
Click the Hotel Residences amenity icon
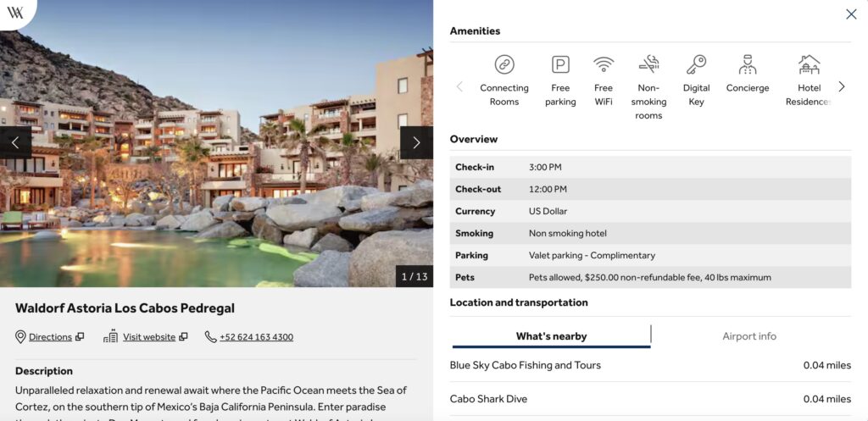[x=809, y=64]
